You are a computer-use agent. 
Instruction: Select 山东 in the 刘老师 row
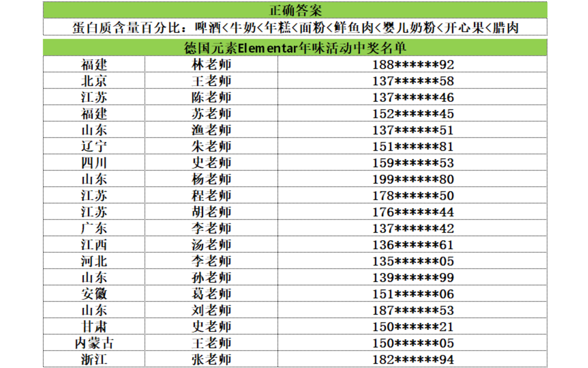(94, 310)
